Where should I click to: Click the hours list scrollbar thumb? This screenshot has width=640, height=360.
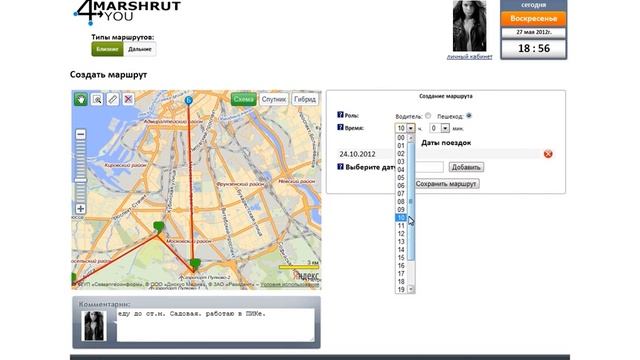(x=411, y=201)
